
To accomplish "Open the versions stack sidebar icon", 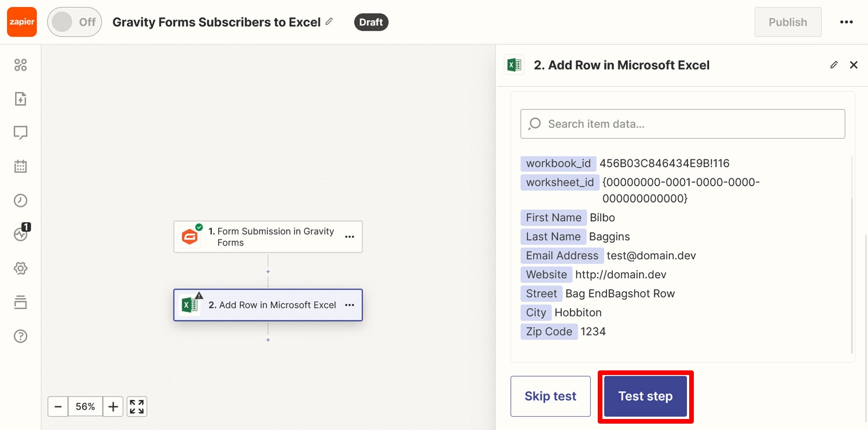I will coord(21,302).
